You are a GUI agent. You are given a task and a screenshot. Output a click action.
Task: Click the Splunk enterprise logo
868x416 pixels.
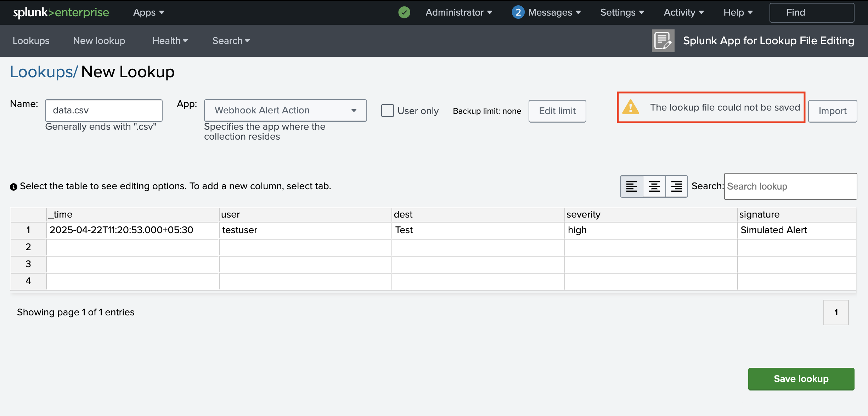[61, 12]
